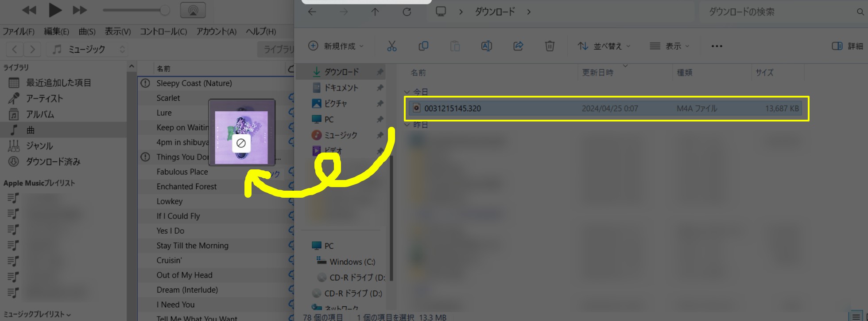Click warning icon beside Things You Do

coord(145,157)
